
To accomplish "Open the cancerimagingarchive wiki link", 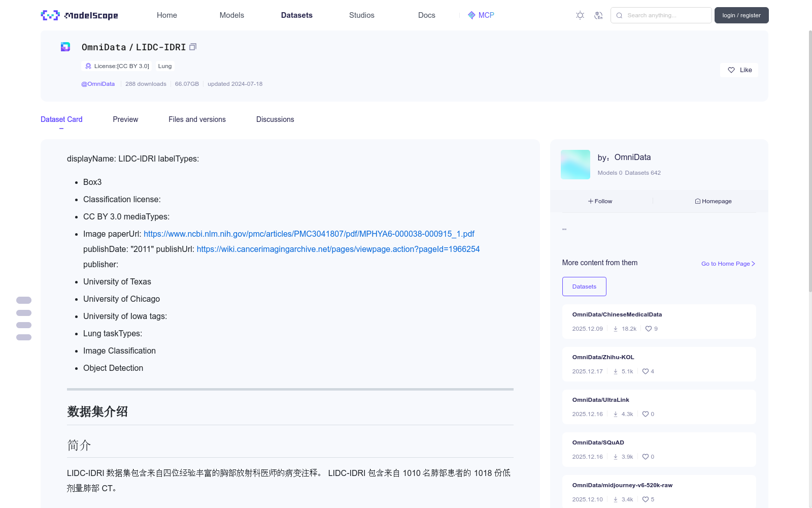I will (x=338, y=249).
